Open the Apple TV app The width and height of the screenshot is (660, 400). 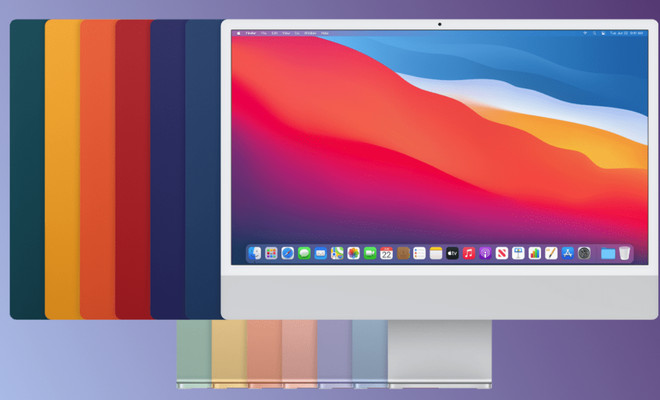(452, 253)
